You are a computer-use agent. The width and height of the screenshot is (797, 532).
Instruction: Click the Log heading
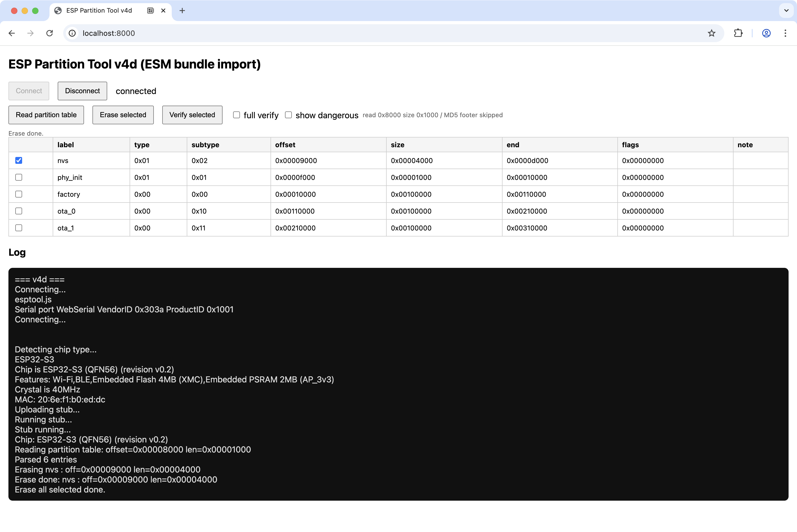pyautogui.click(x=17, y=252)
